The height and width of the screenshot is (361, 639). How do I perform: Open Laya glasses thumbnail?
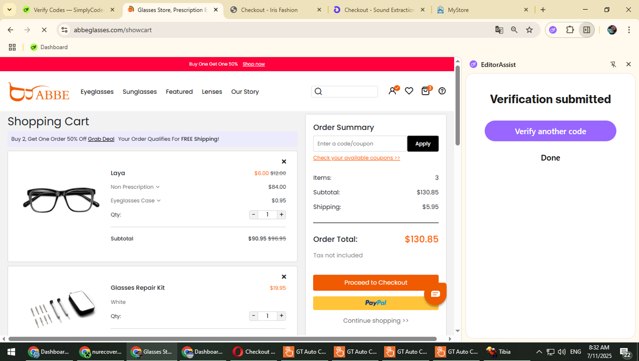61,199
